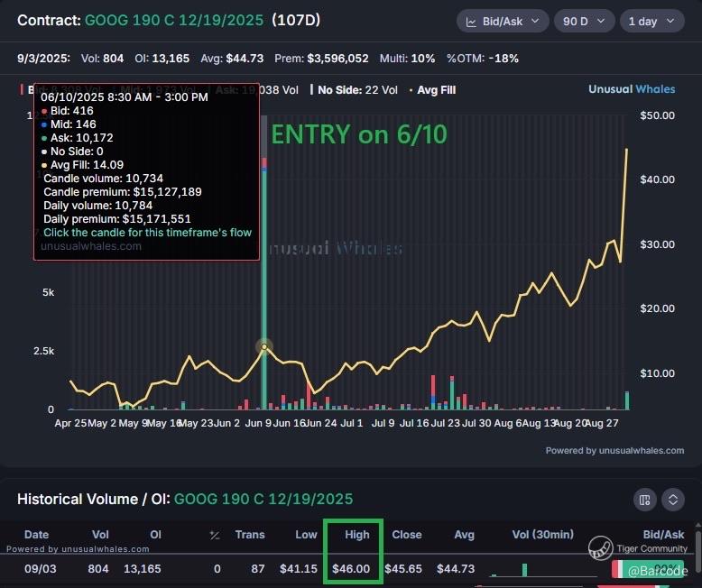Click the Prem: $3,596,052 stat
The image size is (702, 588).
(321, 59)
